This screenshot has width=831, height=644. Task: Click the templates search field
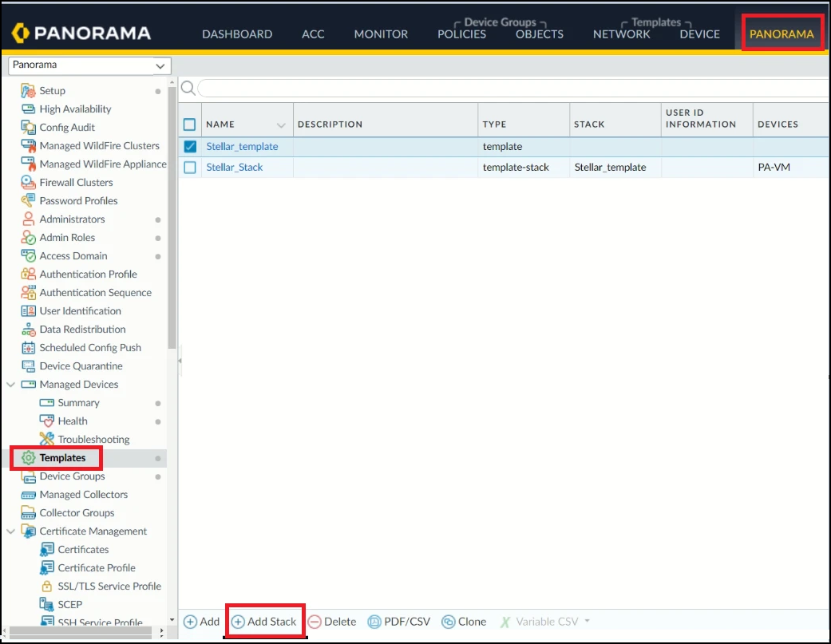click(511, 88)
